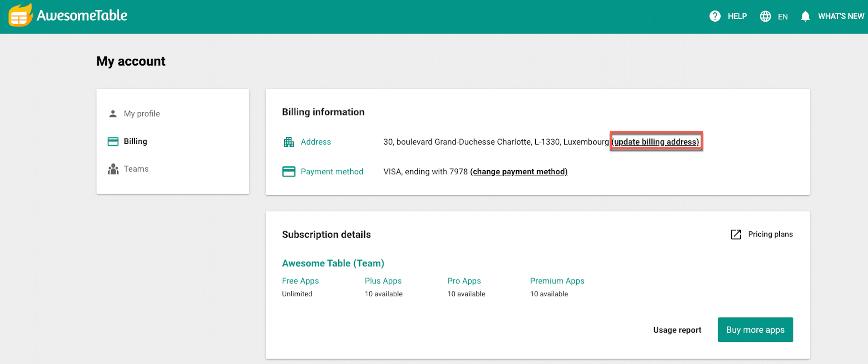Image resolution: width=868 pixels, height=364 pixels.
Task: Click the update billing address link
Action: [655, 142]
